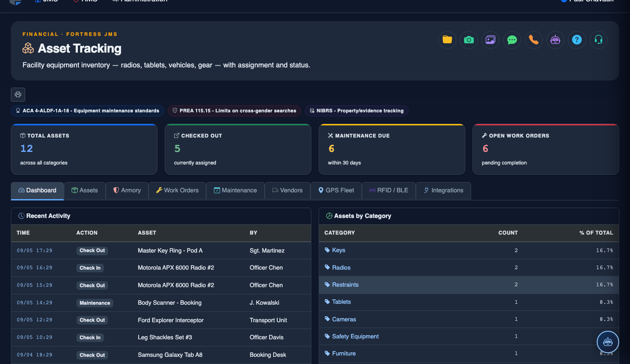Screen dimensions: 630x364
Task: Click the print button below header
Action: click(x=18, y=94)
